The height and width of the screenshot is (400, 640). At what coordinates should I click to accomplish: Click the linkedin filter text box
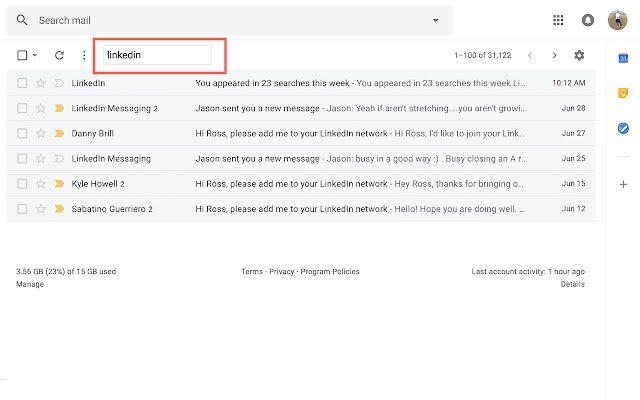tap(157, 55)
